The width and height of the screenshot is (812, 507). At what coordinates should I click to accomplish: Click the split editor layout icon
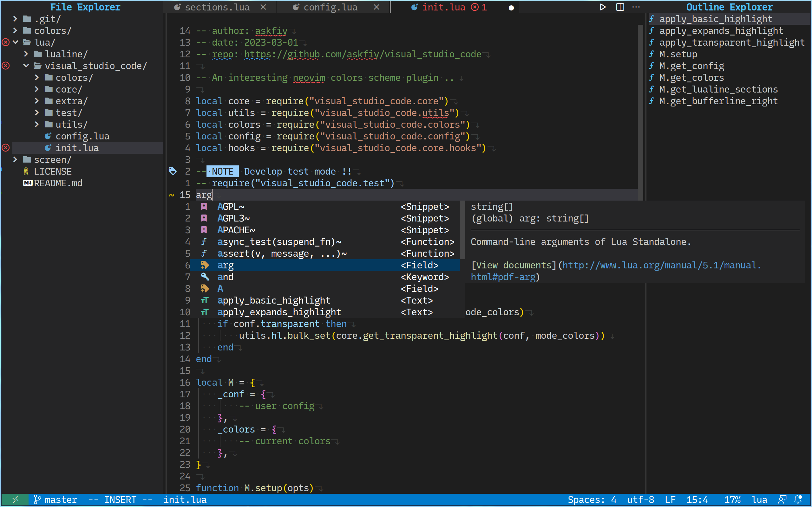click(620, 7)
